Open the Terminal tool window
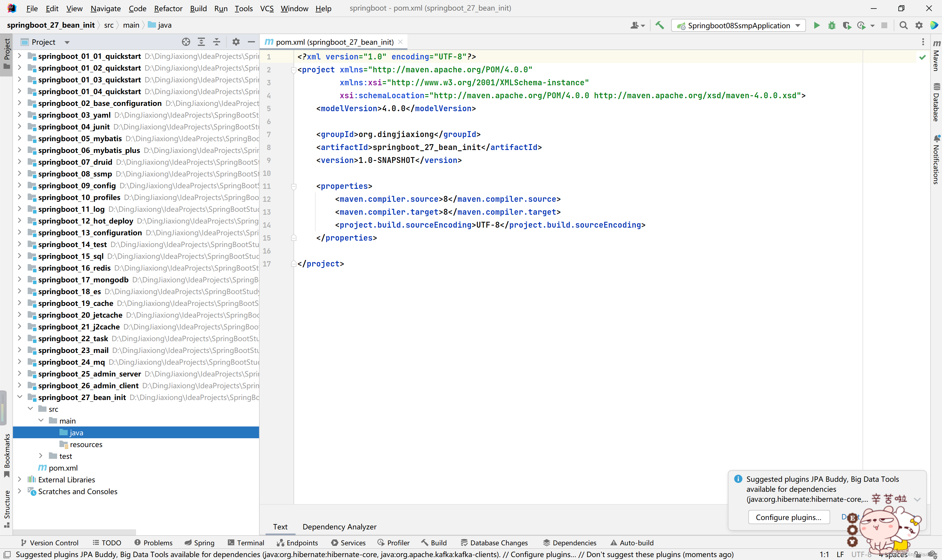 click(246, 543)
